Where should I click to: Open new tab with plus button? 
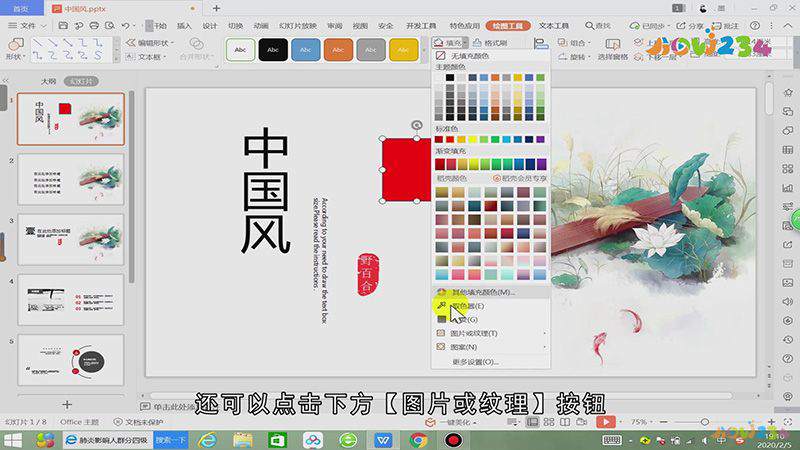(216, 8)
